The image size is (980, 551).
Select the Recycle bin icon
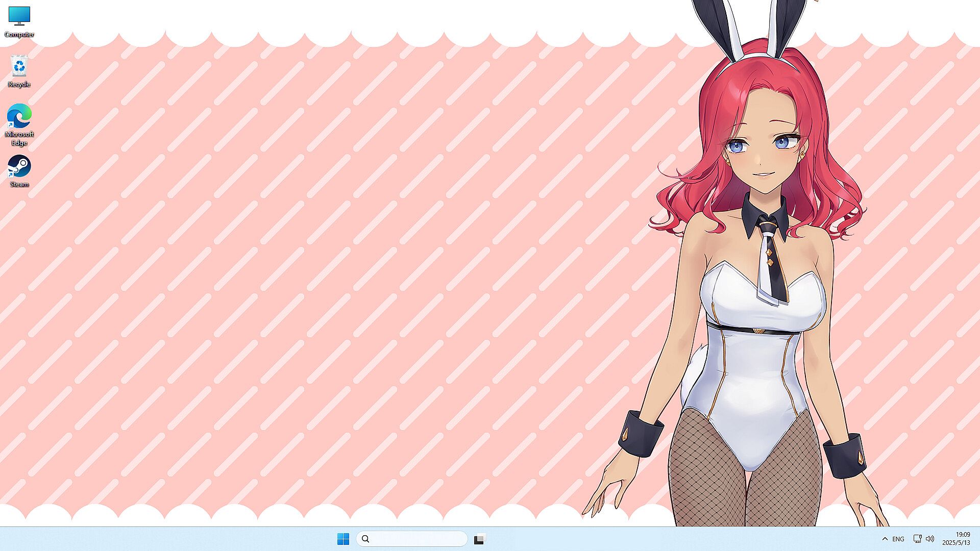(x=19, y=66)
